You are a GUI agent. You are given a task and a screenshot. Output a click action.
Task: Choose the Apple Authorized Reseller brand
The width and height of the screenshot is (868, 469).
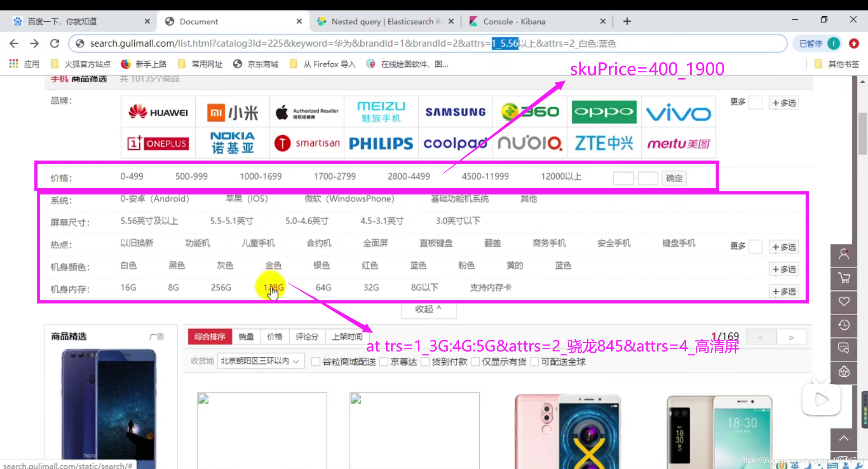pyautogui.click(x=307, y=112)
